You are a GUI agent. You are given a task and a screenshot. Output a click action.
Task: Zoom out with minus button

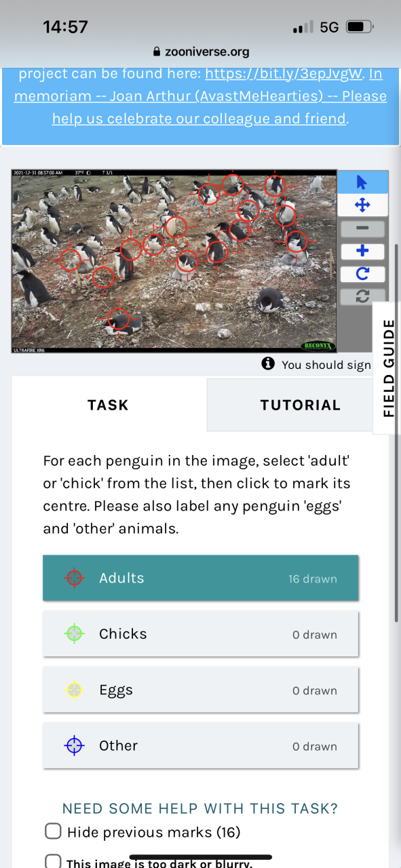click(x=362, y=229)
